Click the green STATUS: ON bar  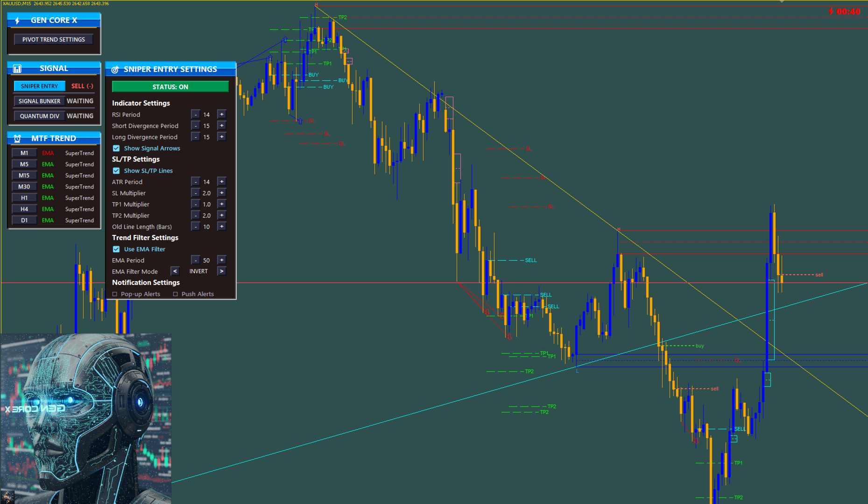(170, 87)
